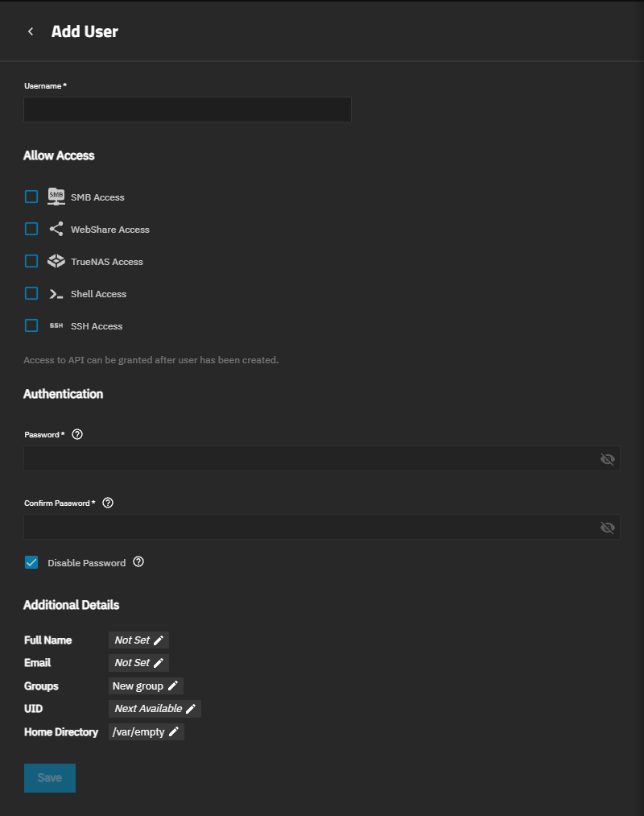
Task: Enable the SSH Access checkbox
Action: 31,325
